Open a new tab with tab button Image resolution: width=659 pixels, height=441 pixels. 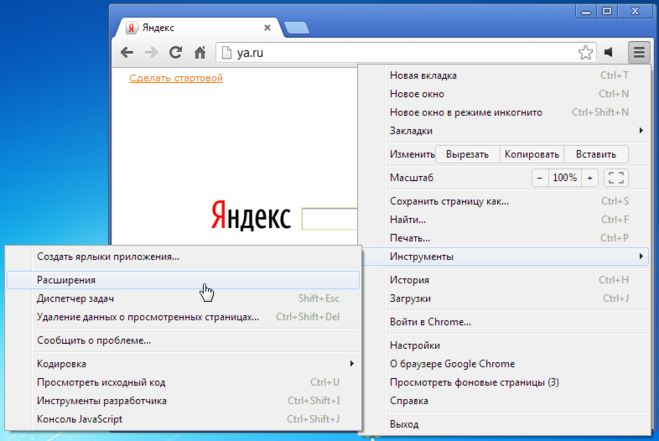coord(296,27)
